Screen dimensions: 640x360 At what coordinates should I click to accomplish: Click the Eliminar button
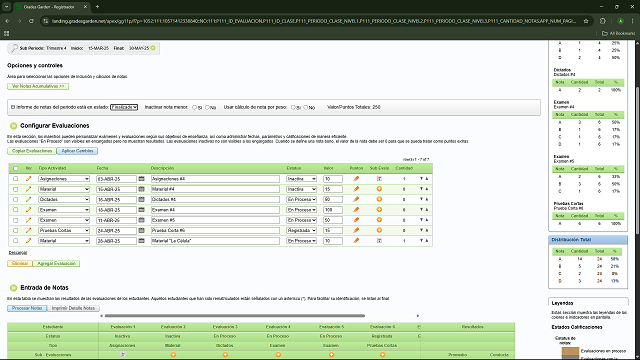point(20,264)
